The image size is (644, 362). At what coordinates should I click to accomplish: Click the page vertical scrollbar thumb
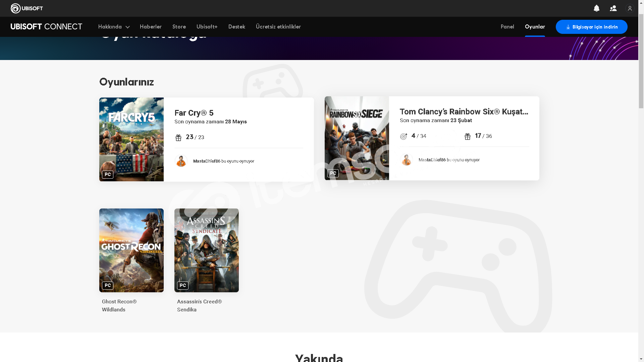(x=641, y=61)
